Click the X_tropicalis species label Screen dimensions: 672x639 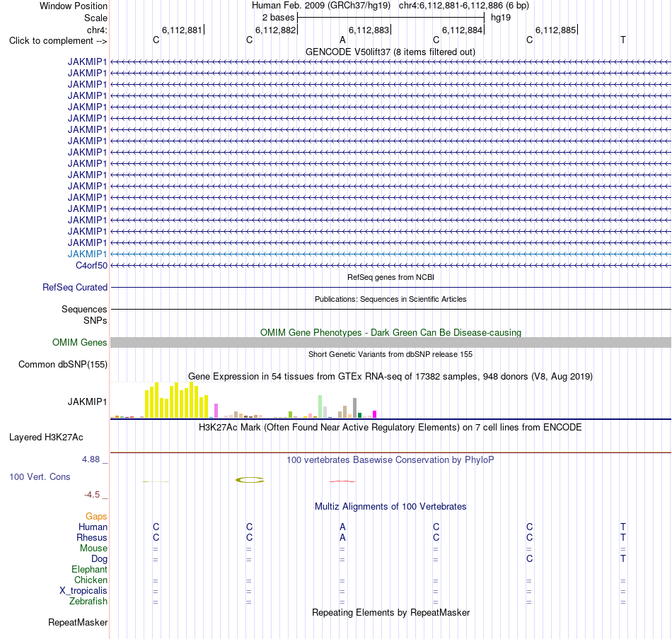[x=83, y=591]
